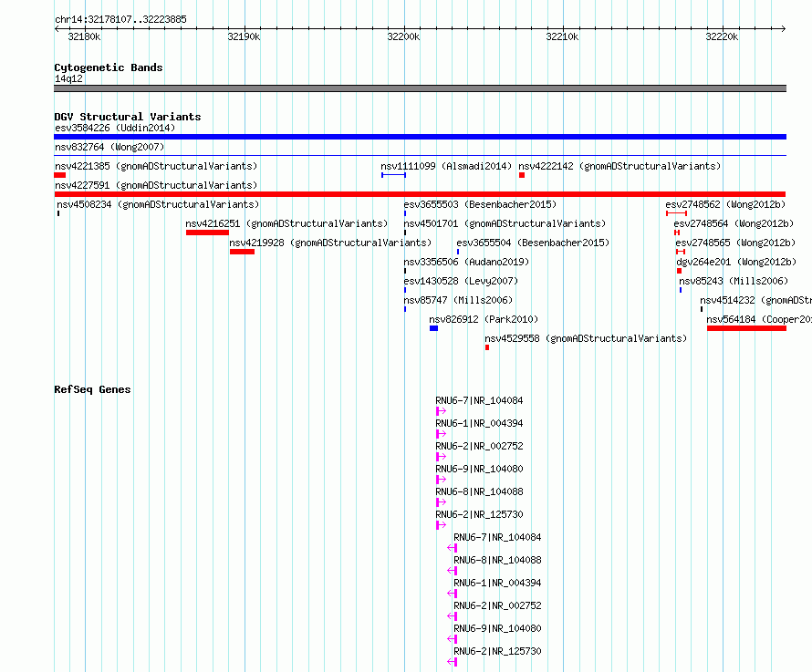
Task: Open variant label nsv1111099 (Alsmadi2014)
Action: (446, 166)
